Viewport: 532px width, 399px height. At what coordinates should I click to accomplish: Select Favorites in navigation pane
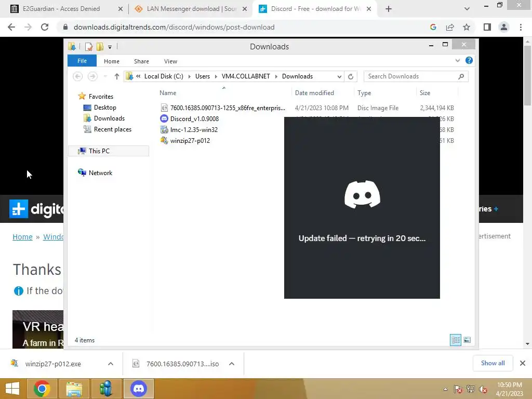click(x=101, y=97)
